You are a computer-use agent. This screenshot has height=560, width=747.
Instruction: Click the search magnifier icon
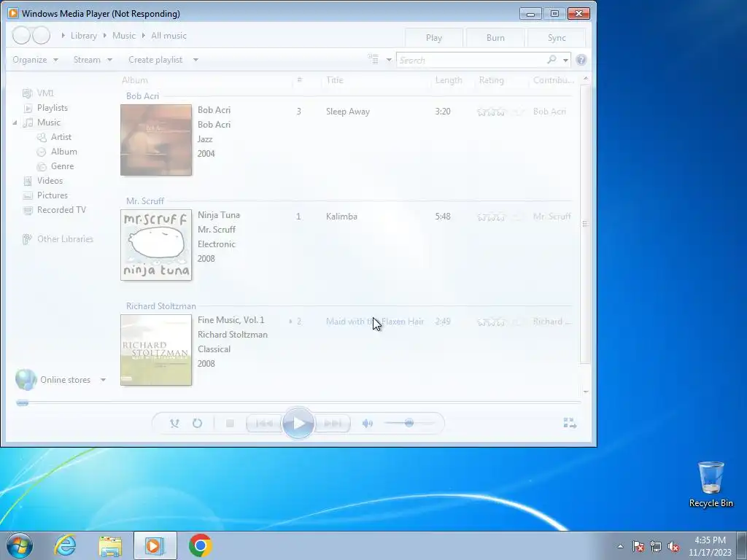pyautogui.click(x=551, y=60)
